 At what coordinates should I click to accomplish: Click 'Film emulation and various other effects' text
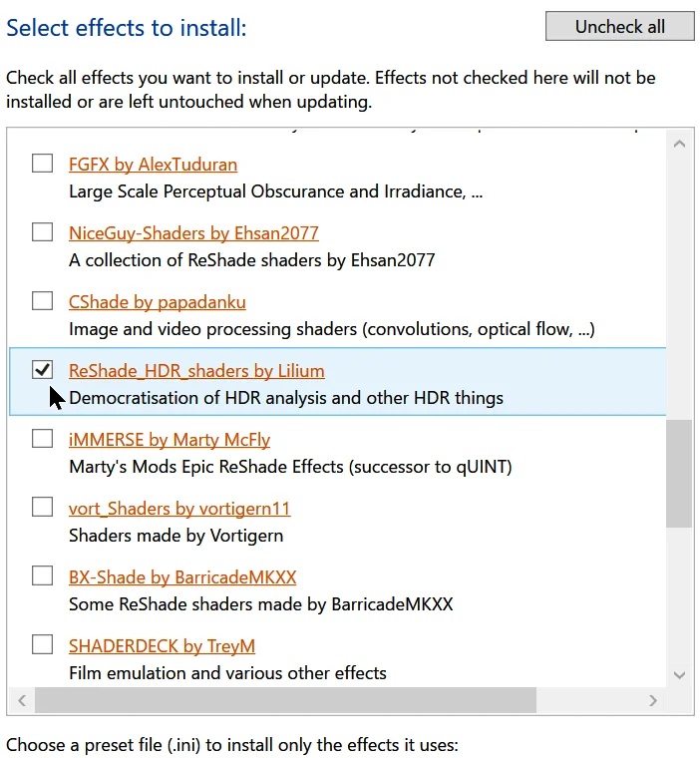coord(227,673)
